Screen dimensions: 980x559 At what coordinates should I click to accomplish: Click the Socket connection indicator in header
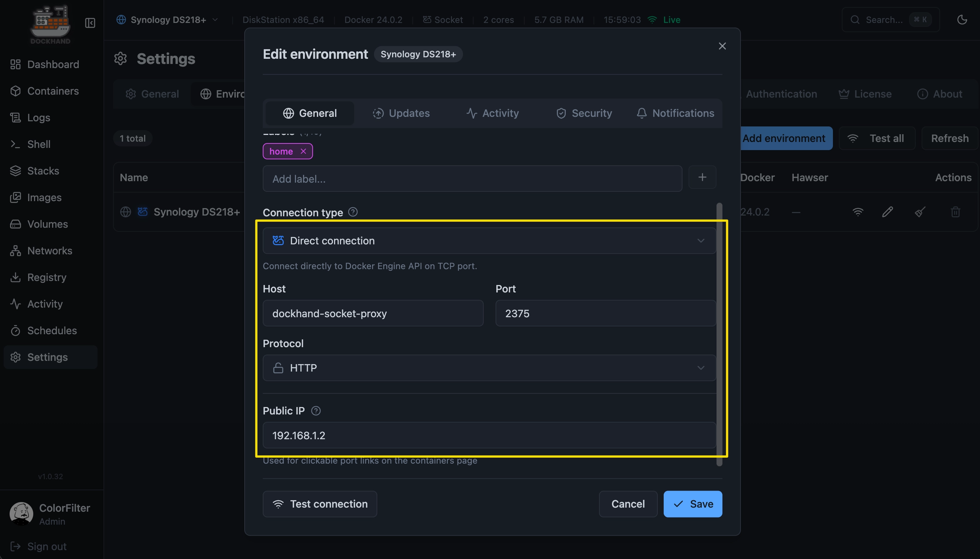click(443, 20)
